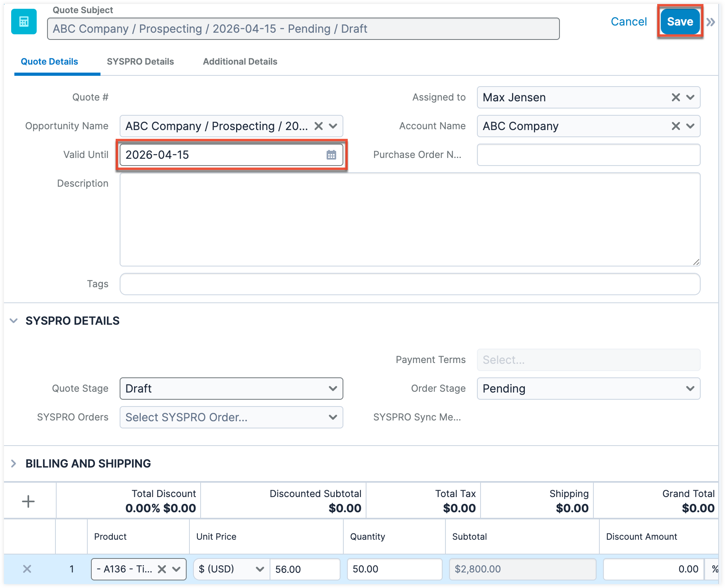Expand the BILLING AND SHIPPING section
The image size is (725, 588).
coord(14,464)
